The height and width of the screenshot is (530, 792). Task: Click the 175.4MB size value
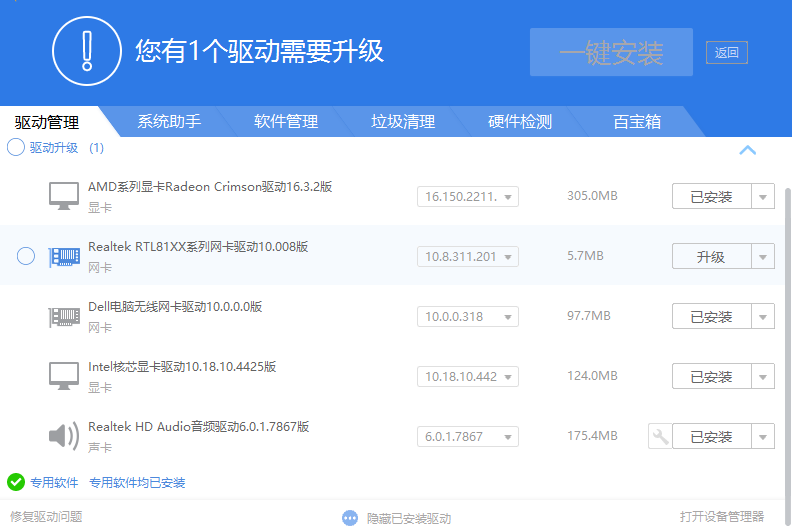(592, 436)
